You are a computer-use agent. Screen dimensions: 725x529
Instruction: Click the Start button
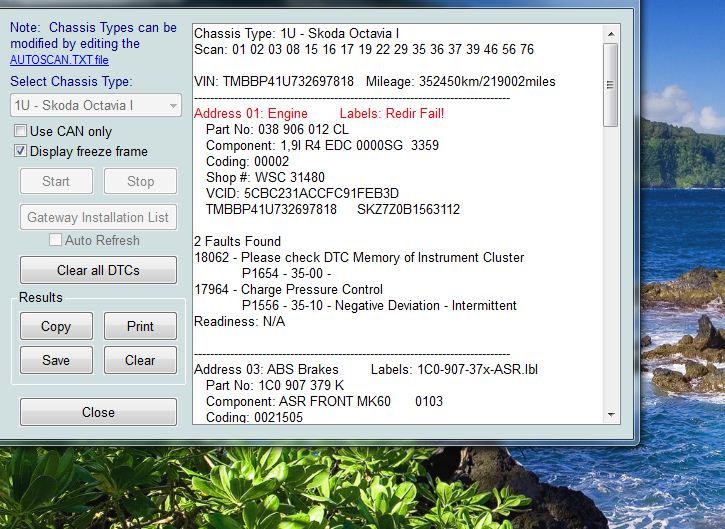click(x=56, y=181)
